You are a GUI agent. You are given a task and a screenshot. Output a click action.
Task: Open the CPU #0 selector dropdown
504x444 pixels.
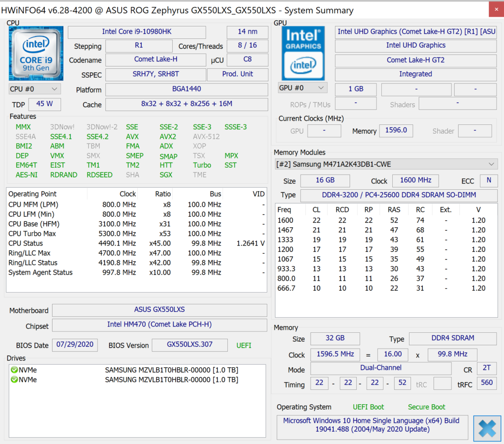pos(34,89)
